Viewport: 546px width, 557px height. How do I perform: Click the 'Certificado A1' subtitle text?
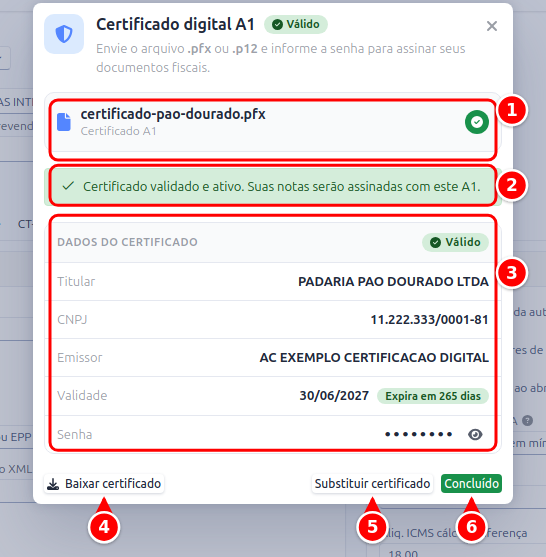click(118, 131)
